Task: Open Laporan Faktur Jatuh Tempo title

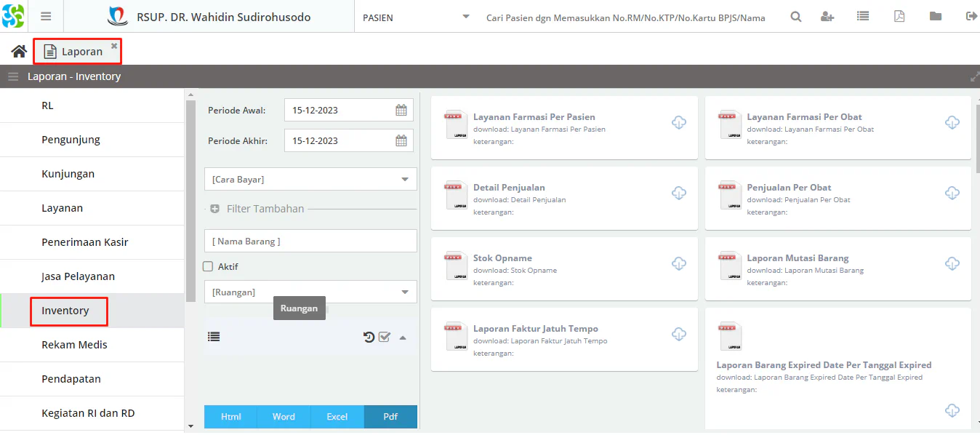Action: 536,328
